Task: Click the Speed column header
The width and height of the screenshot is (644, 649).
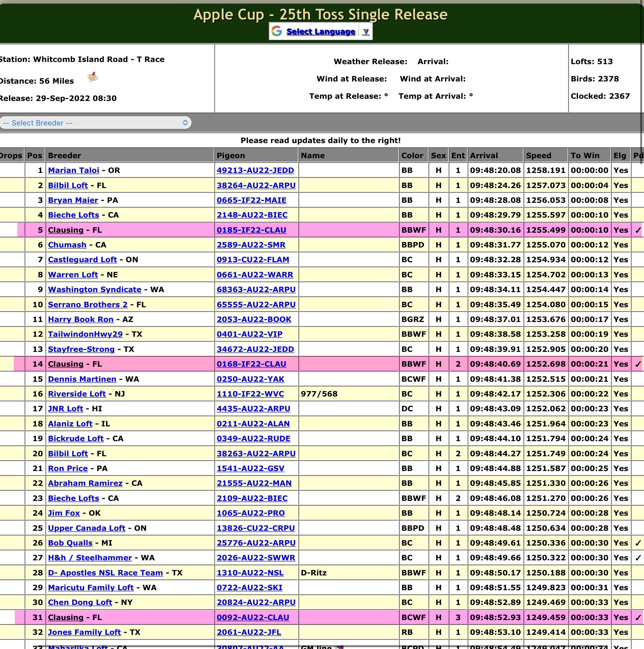Action: coord(539,156)
